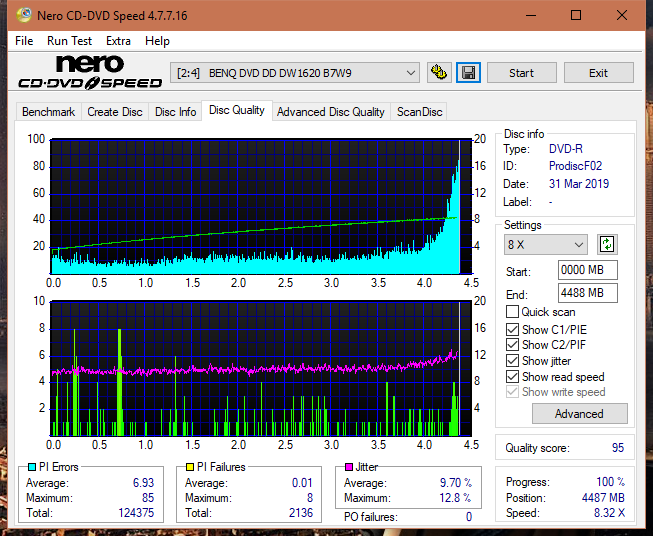Switch to the Create Disc tab

(115, 112)
